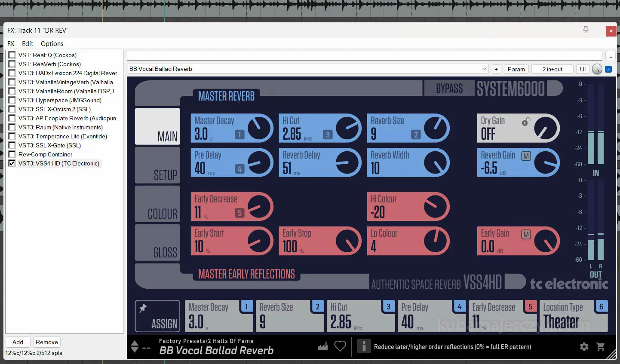The width and height of the screenshot is (620, 364).
Task: Enable the ReaEQ (Cockos) checkbox
Action: click(12, 55)
